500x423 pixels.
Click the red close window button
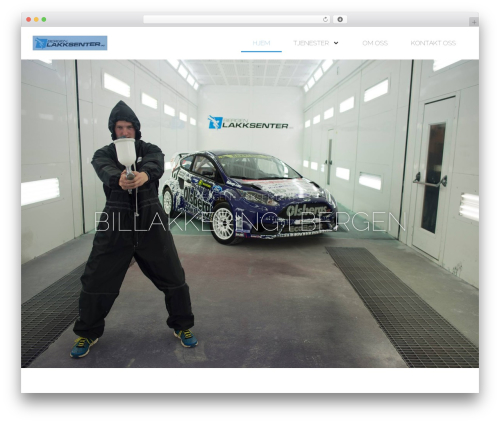pos(29,19)
